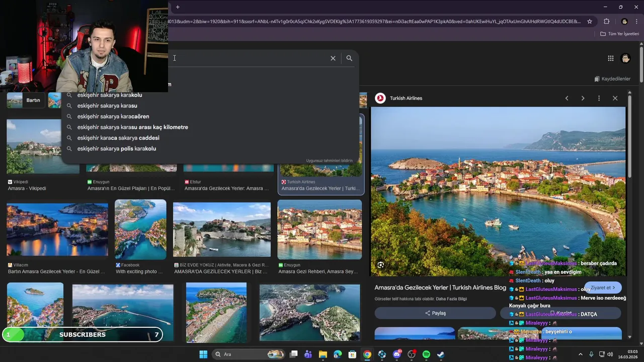Select suggestion 'eskişehir sakarya polis karakolu'
Viewport: 644px width, 362px height.
pos(117,149)
